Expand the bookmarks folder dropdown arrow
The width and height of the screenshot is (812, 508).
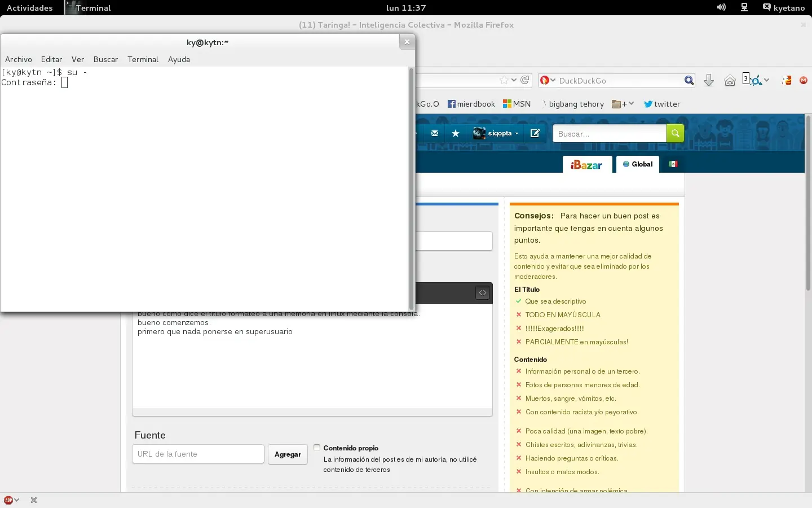tap(631, 104)
